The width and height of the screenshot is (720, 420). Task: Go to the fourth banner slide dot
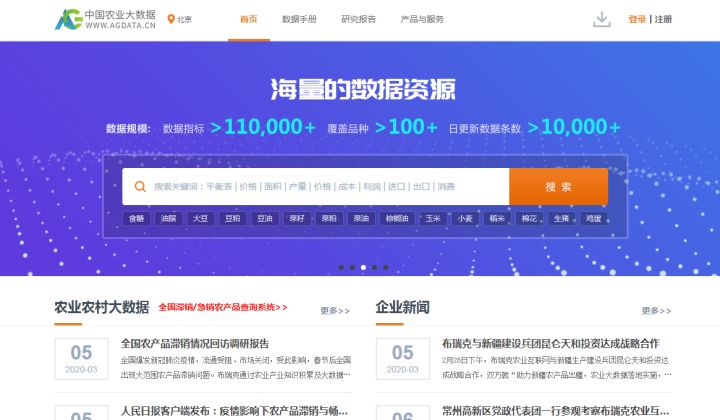click(375, 267)
